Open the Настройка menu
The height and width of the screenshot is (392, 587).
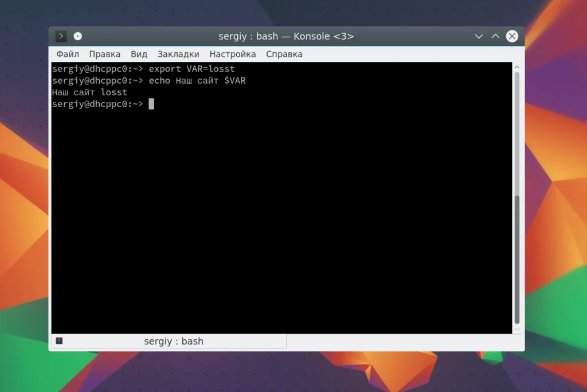tap(233, 54)
